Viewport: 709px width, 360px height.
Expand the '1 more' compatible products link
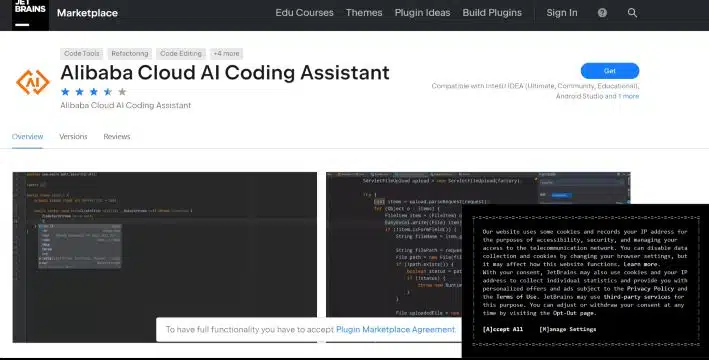[629, 96]
